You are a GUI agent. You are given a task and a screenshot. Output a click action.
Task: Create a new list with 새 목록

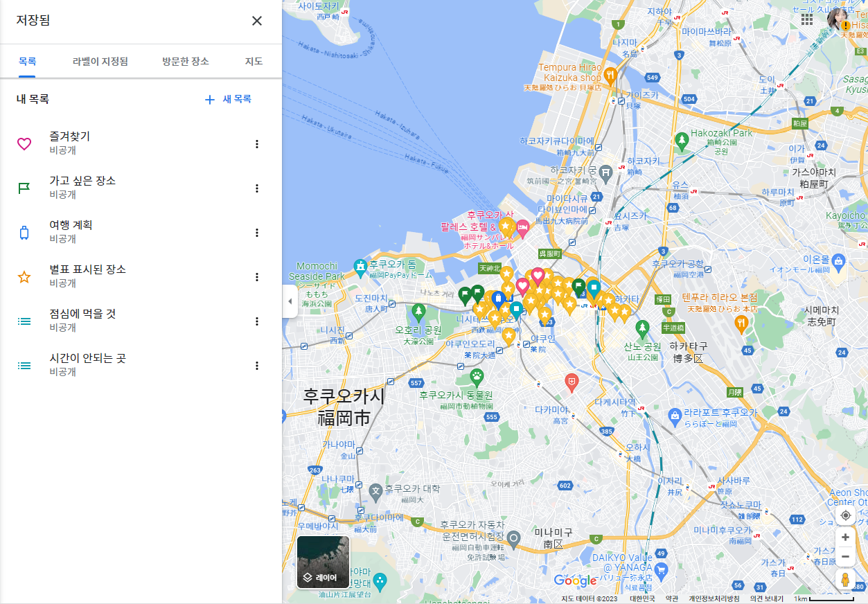click(228, 99)
